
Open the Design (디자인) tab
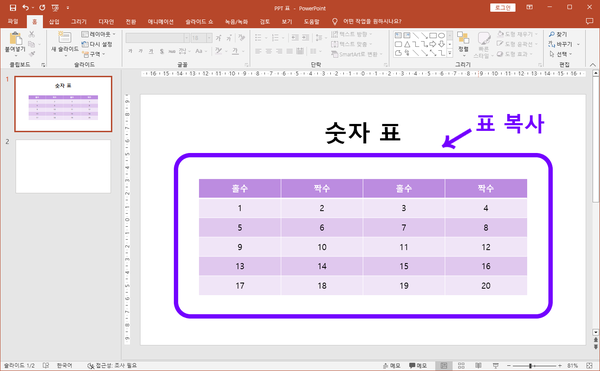pyautogui.click(x=106, y=21)
